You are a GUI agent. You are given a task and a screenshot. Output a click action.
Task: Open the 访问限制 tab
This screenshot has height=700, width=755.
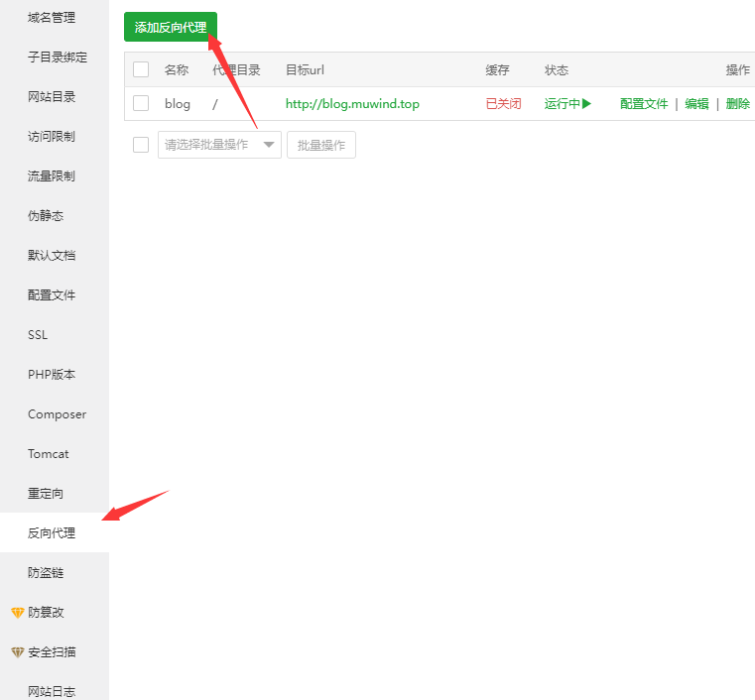(x=52, y=137)
